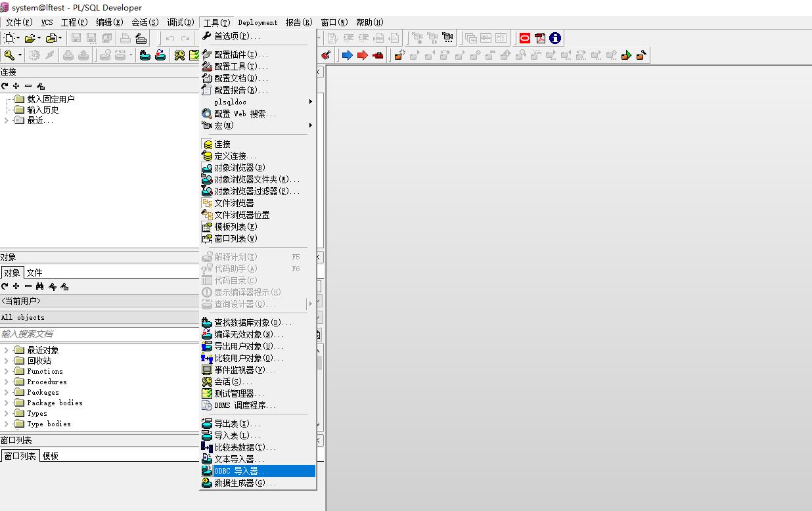Click binoculars find icon in 对象 panel
The width and height of the screenshot is (812, 511).
pos(40,286)
